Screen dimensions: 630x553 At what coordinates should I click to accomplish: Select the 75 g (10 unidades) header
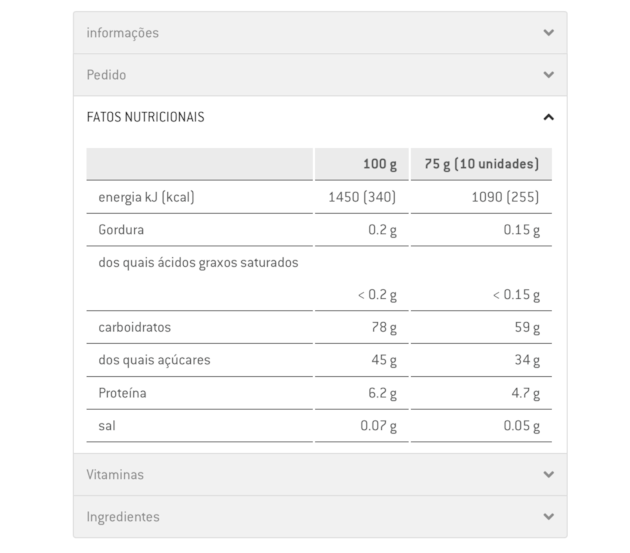tap(481, 164)
